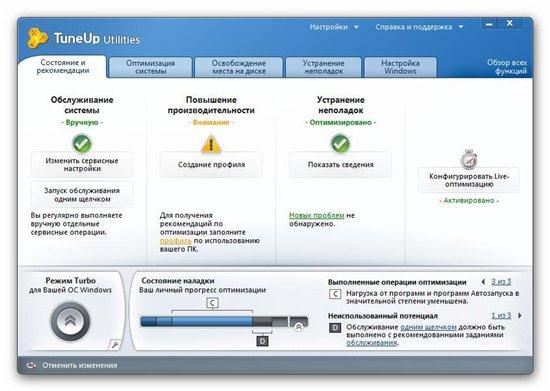
Task: Click the Состояние наладки heading
Action: 178,281
